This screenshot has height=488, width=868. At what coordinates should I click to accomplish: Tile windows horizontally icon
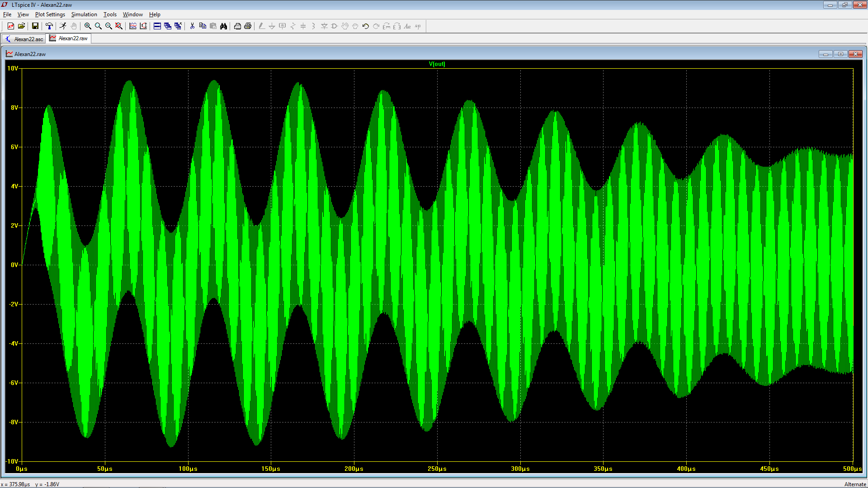coord(157,26)
